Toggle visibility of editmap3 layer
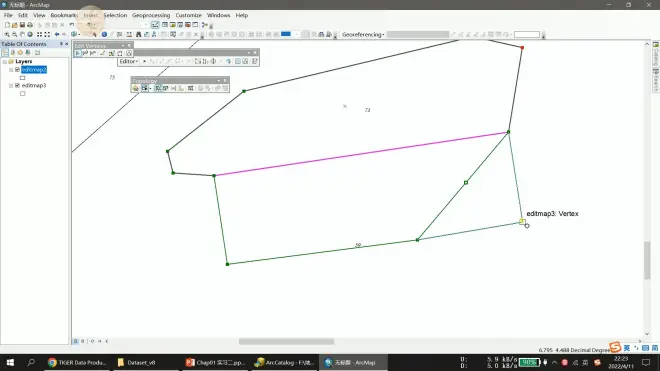Image resolution: width=660 pixels, height=371 pixels. pyautogui.click(x=17, y=85)
